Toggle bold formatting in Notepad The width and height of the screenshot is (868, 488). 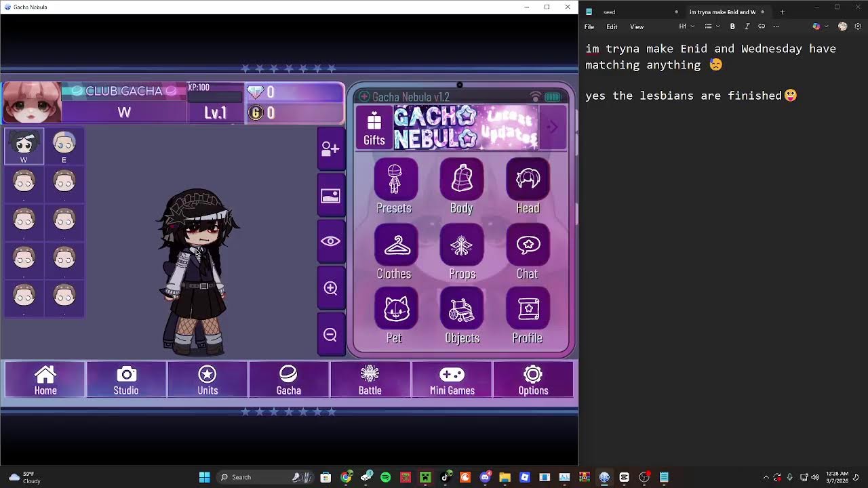coord(732,26)
